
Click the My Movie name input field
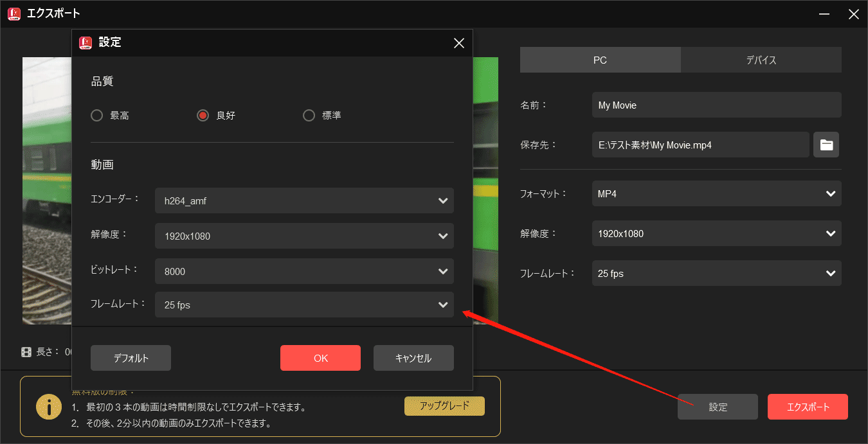click(x=716, y=105)
